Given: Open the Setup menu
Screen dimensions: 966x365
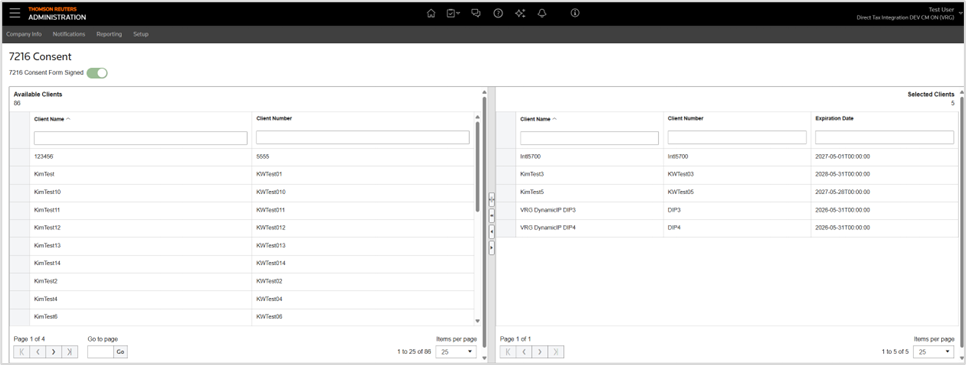Looking at the screenshot, I should pyautogui.click(x=140, y=34).
